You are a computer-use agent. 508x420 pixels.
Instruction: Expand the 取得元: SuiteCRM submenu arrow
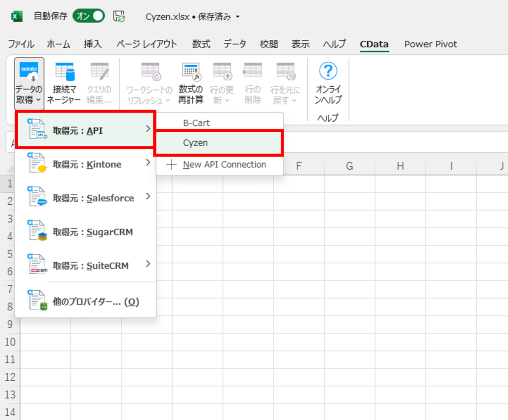coord(148,264)
